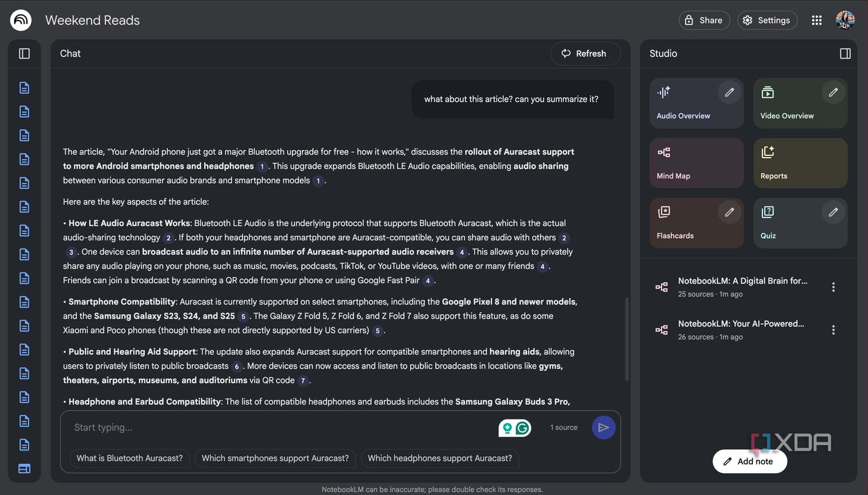Send the chat message arrow button
Screen dimensions: 868x495
coord(603,428)
